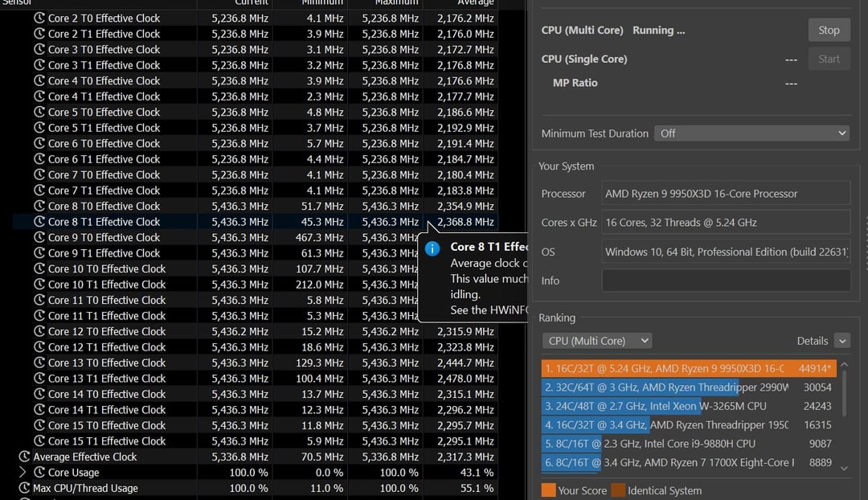Click the MP Ratio label
This screenshot has width=868, height=500.
[575, 83]
